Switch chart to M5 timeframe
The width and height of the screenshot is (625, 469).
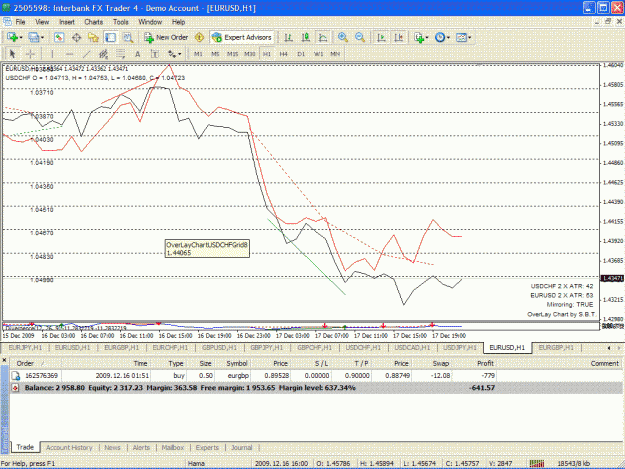pyautogui.click(x=215, y=54)
